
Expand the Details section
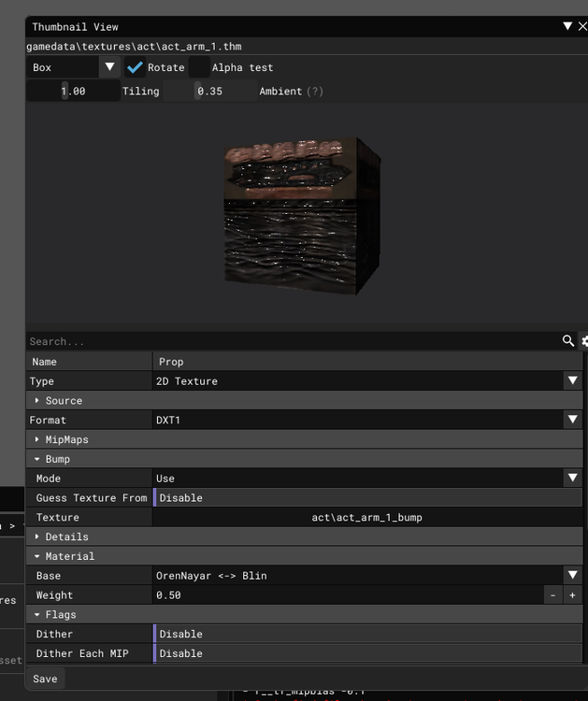[305, 536]
